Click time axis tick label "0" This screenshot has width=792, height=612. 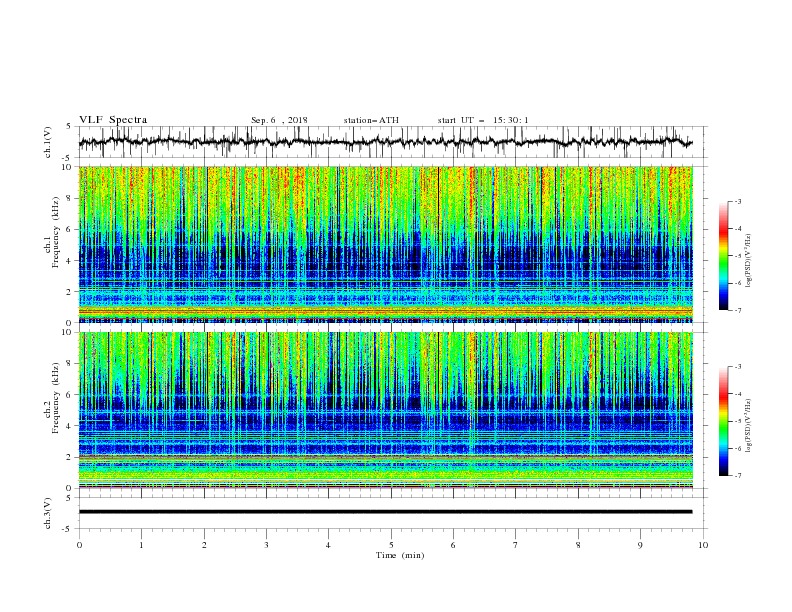tap(79, 545)
